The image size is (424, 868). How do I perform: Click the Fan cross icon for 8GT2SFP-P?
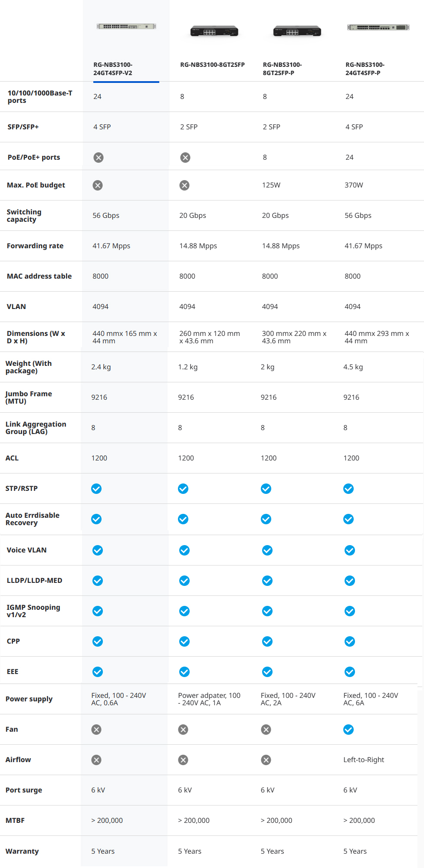coord(266,730)
